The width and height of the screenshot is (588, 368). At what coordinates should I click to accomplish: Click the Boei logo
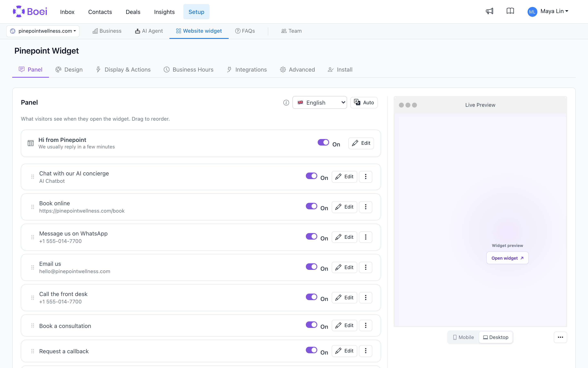click(x=30, y=11)
